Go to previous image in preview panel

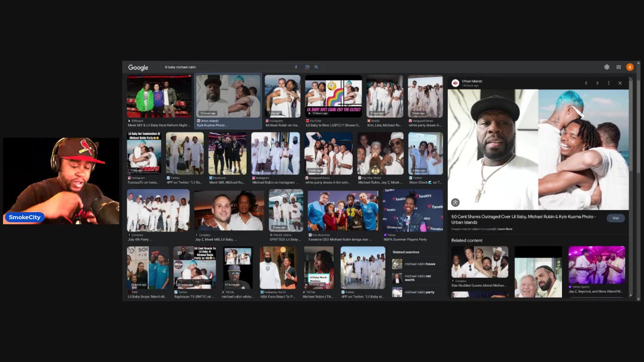click(586, 83)
